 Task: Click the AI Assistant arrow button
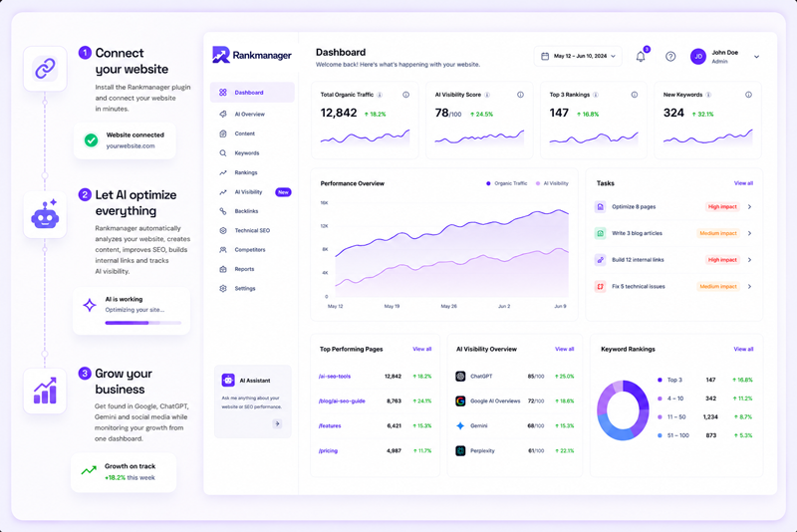[277, 423]
